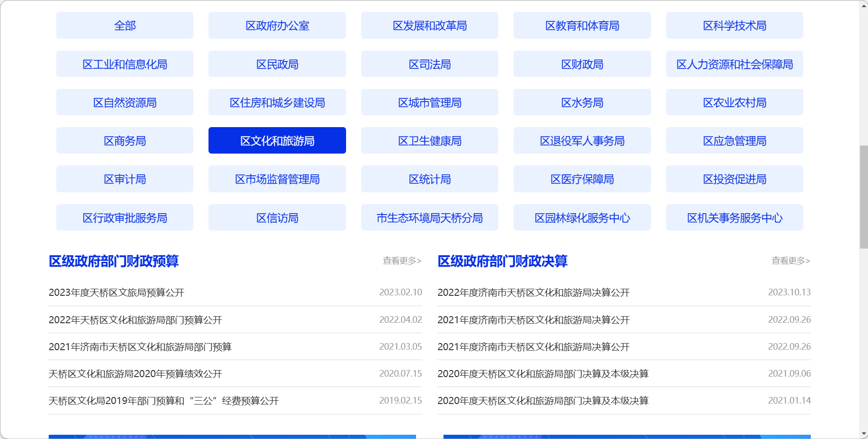Select 区住房和城乡建设局 department

(x=277, y=102)
